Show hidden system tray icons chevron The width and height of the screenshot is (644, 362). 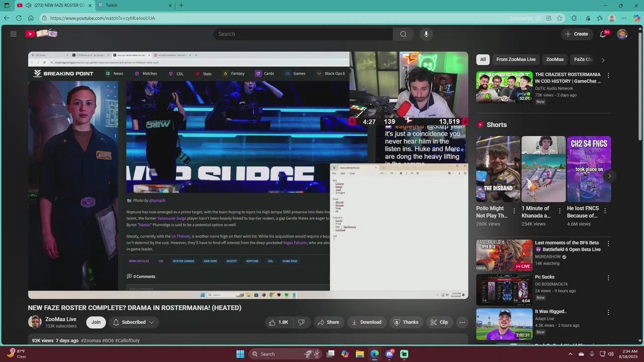(570, 354)
